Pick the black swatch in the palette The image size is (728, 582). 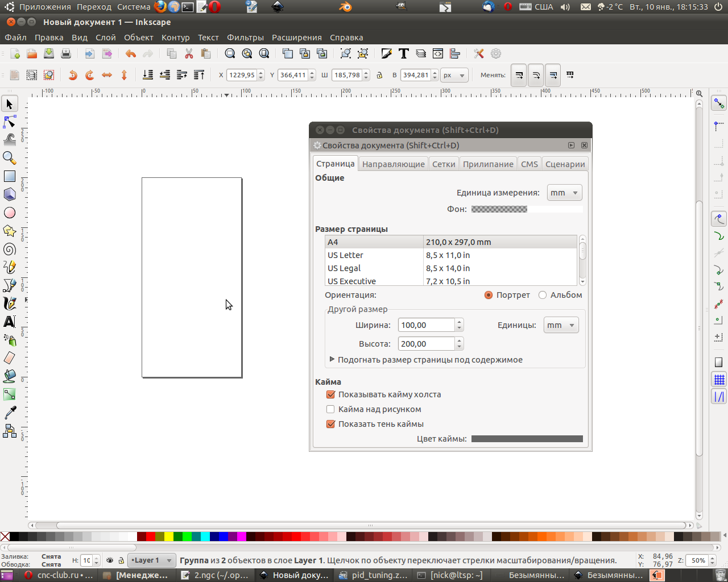tap(14, 537)
